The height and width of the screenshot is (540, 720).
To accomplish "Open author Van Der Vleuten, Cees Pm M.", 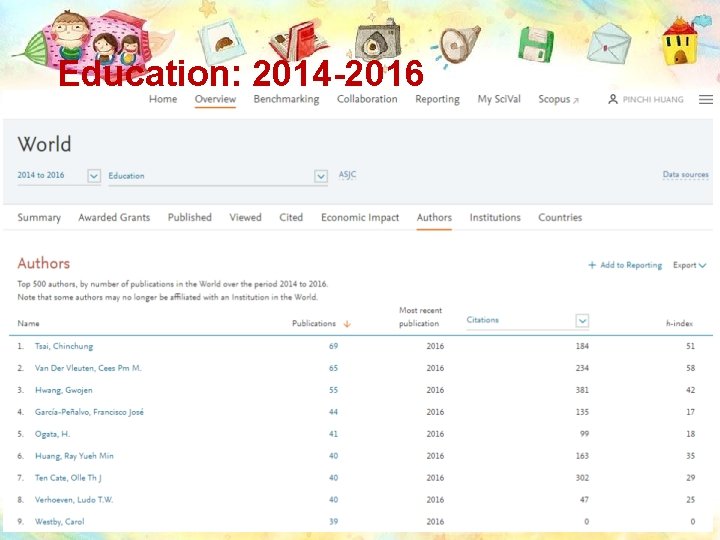I will click(x=88, y=368).
